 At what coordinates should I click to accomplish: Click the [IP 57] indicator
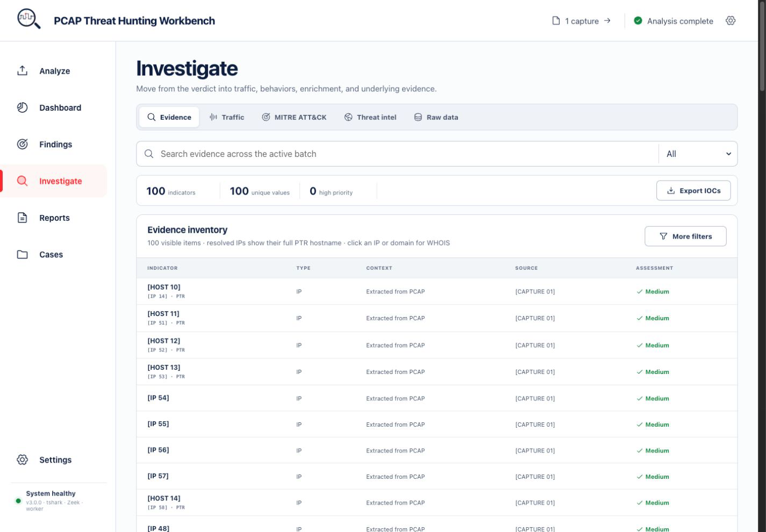pos(158,476)
